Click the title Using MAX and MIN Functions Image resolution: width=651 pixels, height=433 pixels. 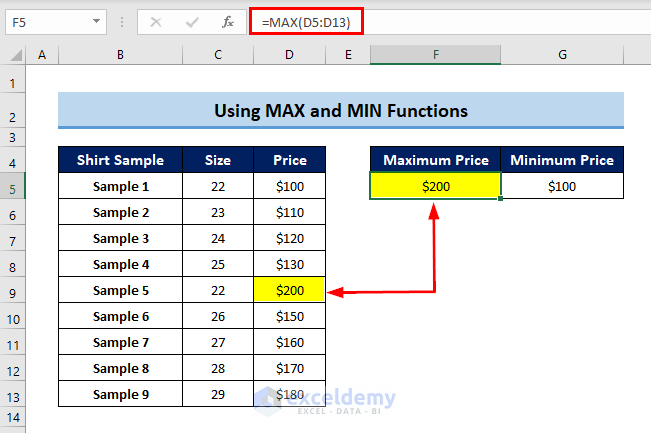[340, 110]
